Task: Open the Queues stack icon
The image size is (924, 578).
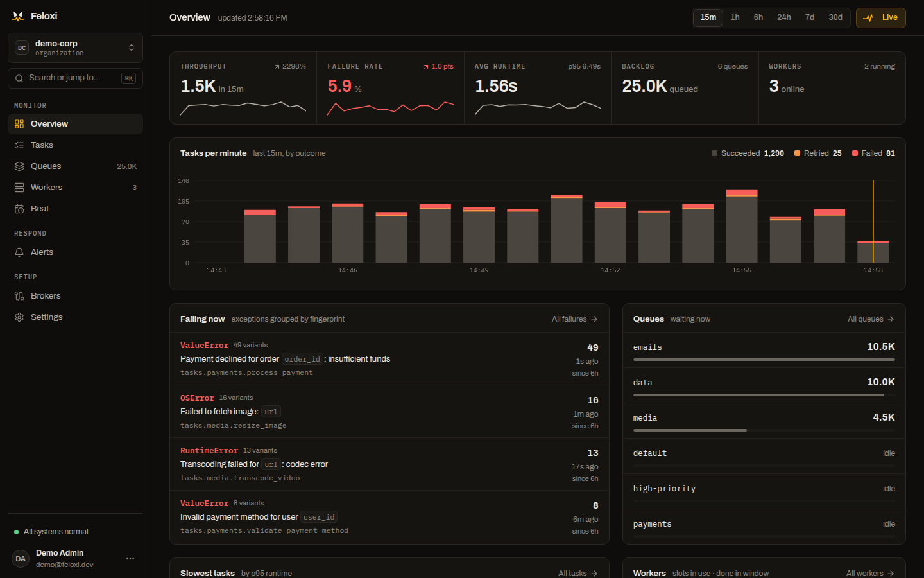Action: click(19, 166)
